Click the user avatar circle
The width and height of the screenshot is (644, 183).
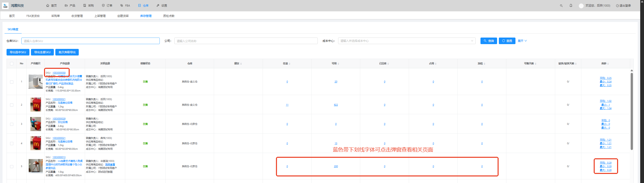(581, 6)
